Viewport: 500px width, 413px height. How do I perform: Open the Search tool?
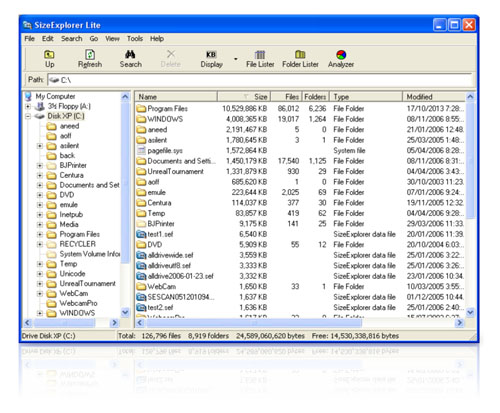click(x=131, y=59)
